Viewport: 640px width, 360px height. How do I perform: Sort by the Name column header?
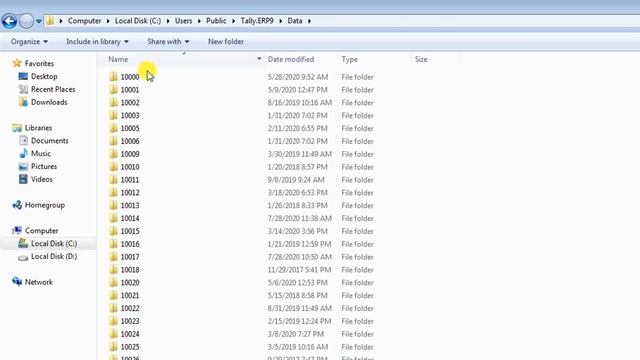click(118, 60)
